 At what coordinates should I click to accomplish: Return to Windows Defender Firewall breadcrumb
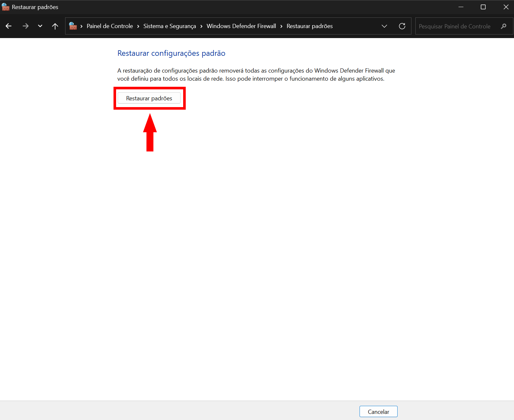click(x=241, y=26)
